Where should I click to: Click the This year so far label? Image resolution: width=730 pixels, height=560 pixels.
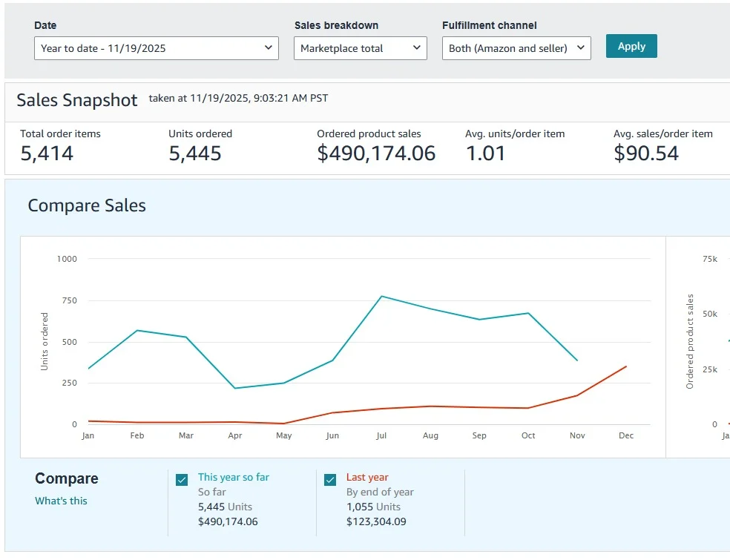coord(234,477)
